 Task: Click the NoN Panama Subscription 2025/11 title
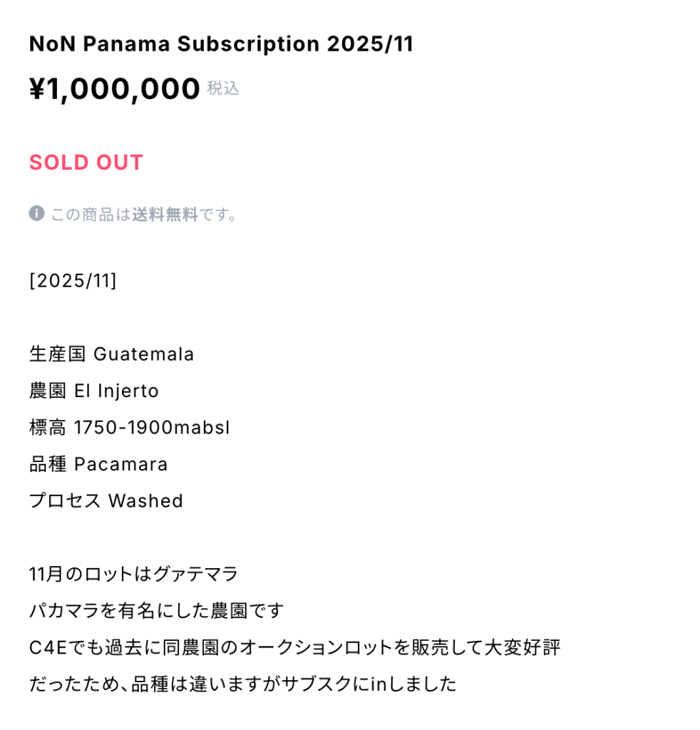221,44
